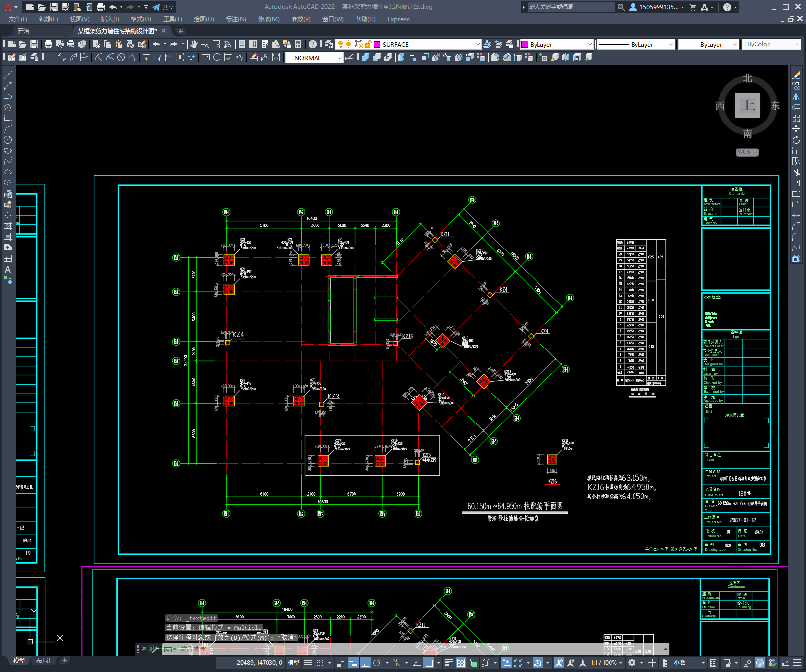806x672 pixels.
Task: Click the Hatch tool in draw toolbar
Action: tap(8, 226)
